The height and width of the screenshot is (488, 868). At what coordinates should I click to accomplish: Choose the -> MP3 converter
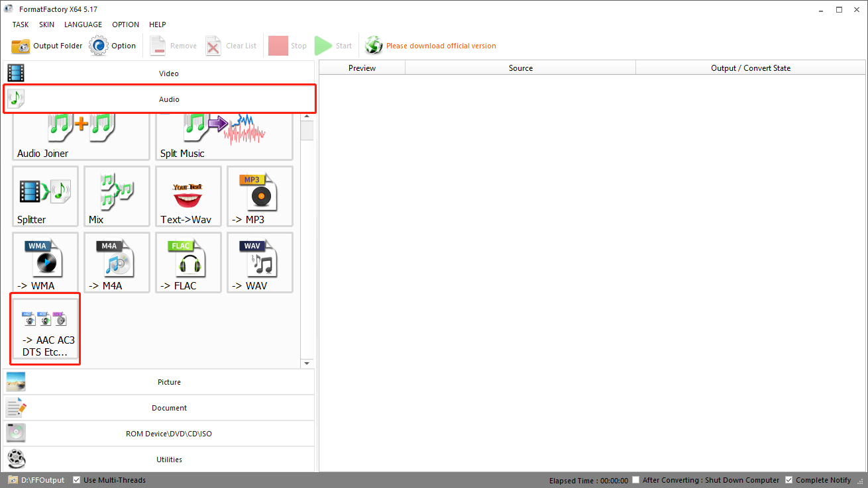[x=260, y=196]
